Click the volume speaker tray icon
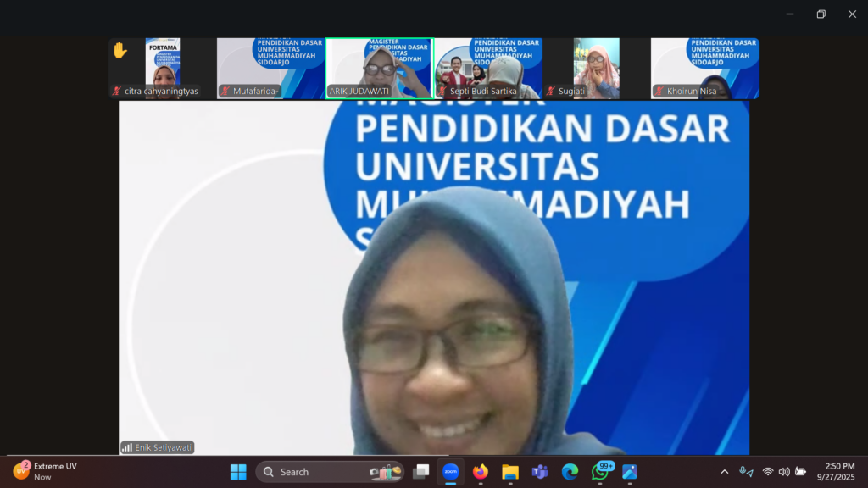Viewport: 868px width, 488px height. coord(784,472)
